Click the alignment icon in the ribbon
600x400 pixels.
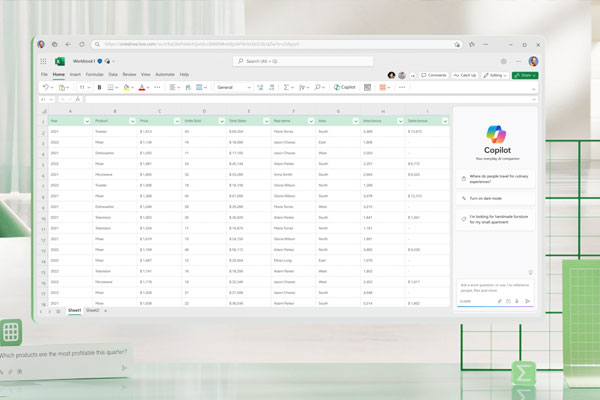tap(173, 87)
